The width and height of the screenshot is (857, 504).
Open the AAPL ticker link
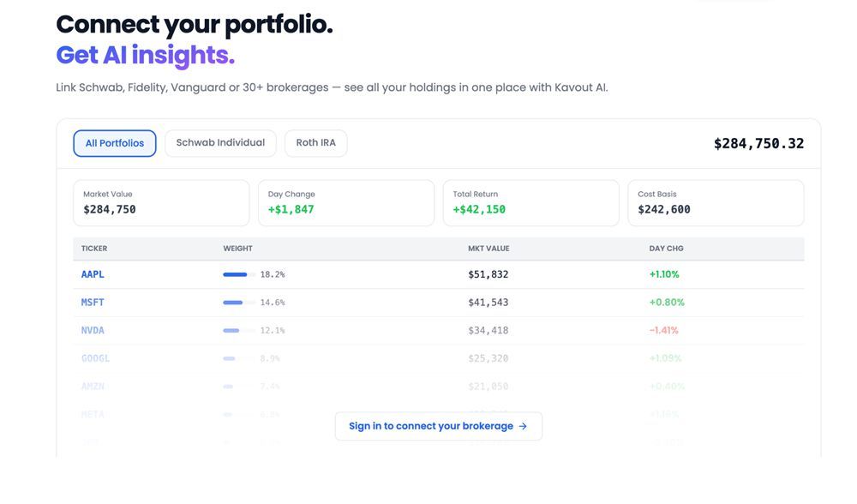click(x=93, y=274)
